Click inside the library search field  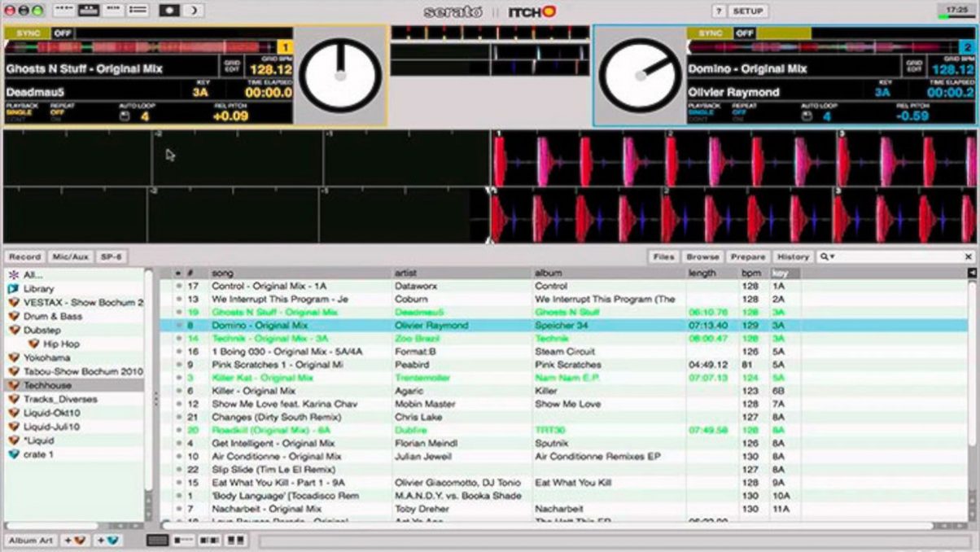[x=898, y=256]
